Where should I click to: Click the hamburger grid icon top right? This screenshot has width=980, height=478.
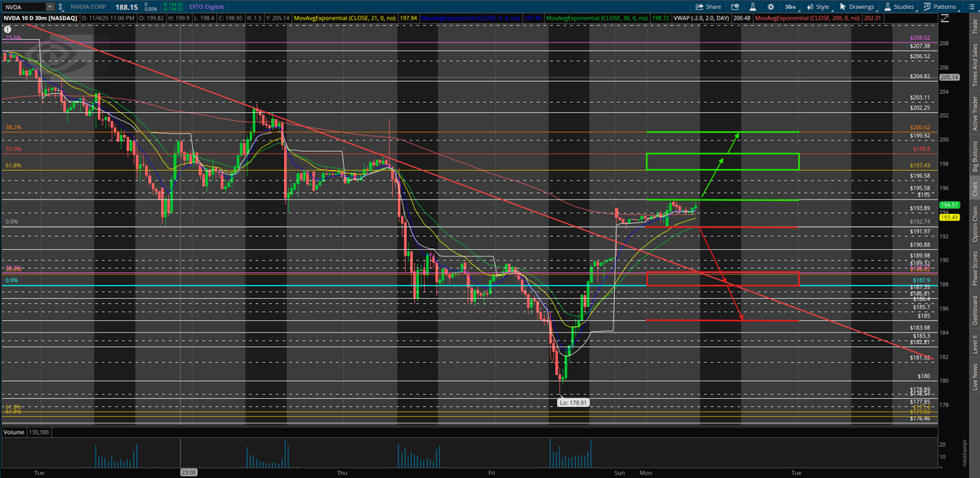pyautogui.click(x=973, y=7)
